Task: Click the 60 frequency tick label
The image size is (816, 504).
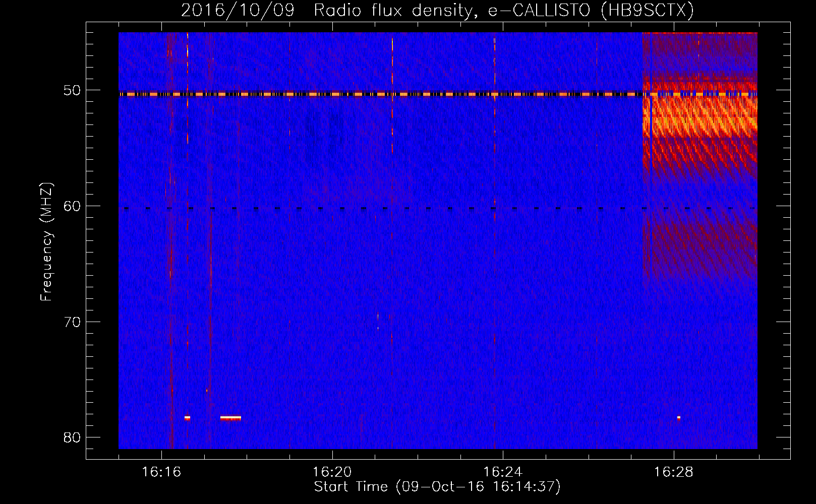Action: [72, 206]
